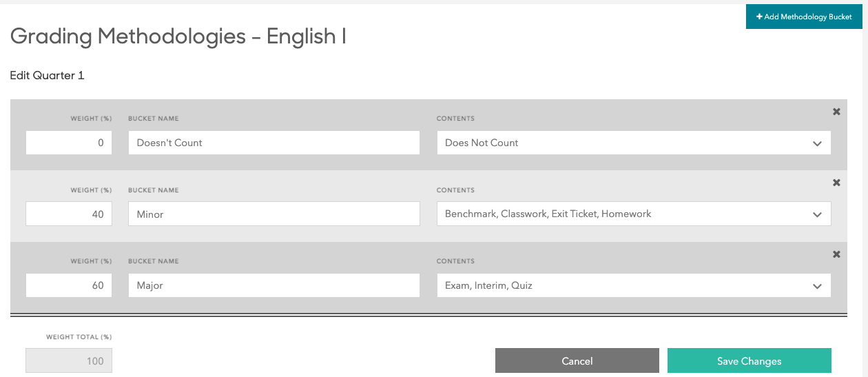Screen dimensions: 868x377
Task: Click the chevron arrow in Minor's contents field
Action: (817, 214)
